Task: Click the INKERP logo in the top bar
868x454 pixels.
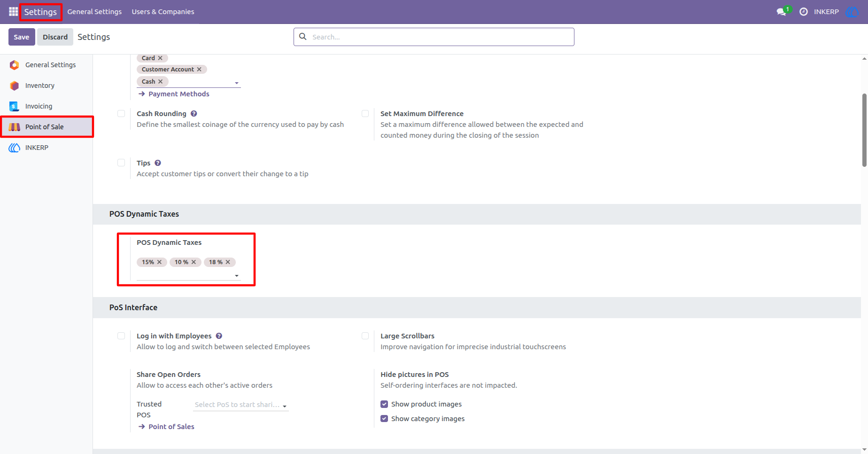Action: click(852, 12)
